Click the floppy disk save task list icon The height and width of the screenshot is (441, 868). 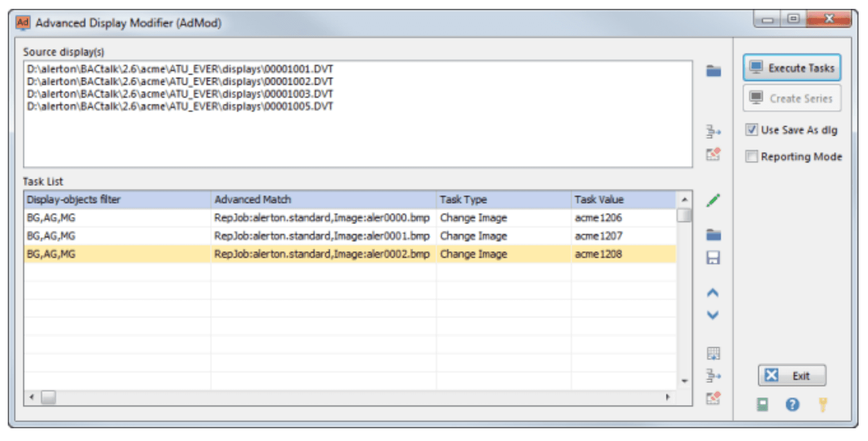pos(713,258)
